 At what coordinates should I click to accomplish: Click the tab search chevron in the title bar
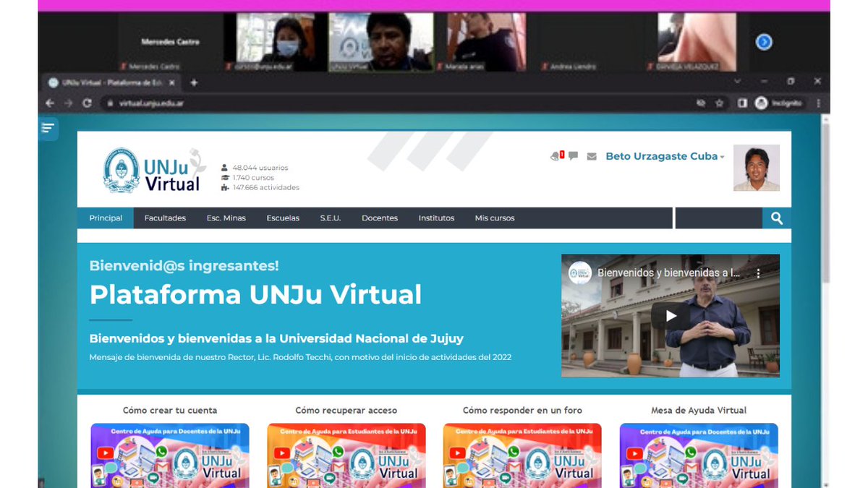tap(737, 81)
